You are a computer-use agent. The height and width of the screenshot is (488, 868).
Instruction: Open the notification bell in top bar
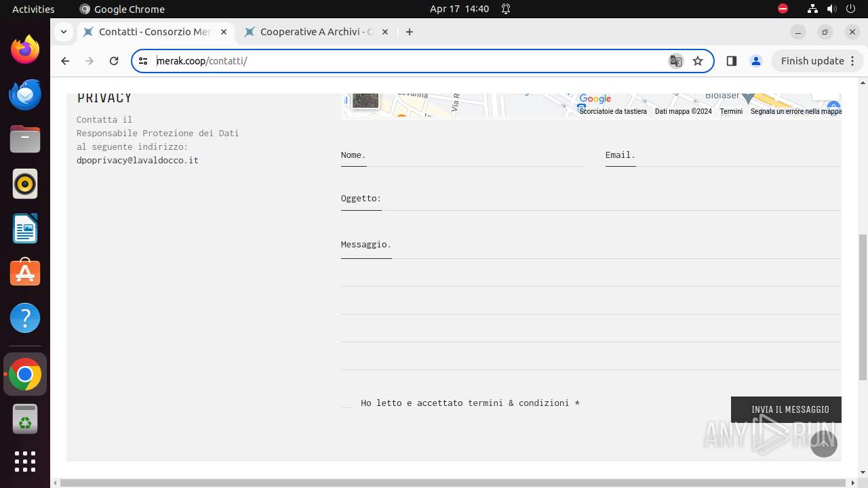click(x=506, y=9)
